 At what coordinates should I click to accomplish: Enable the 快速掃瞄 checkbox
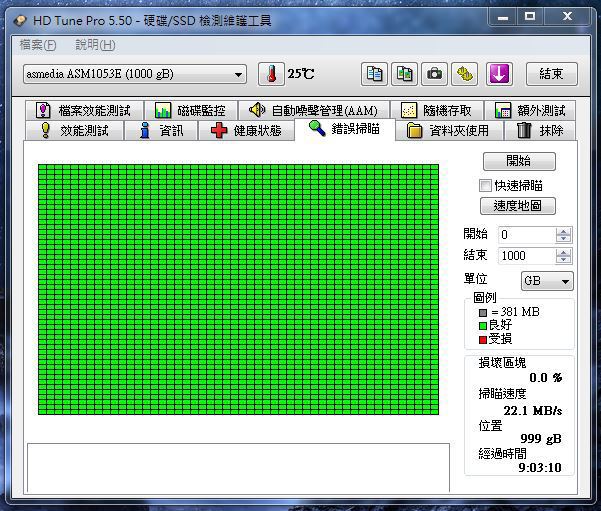[485, 186]
